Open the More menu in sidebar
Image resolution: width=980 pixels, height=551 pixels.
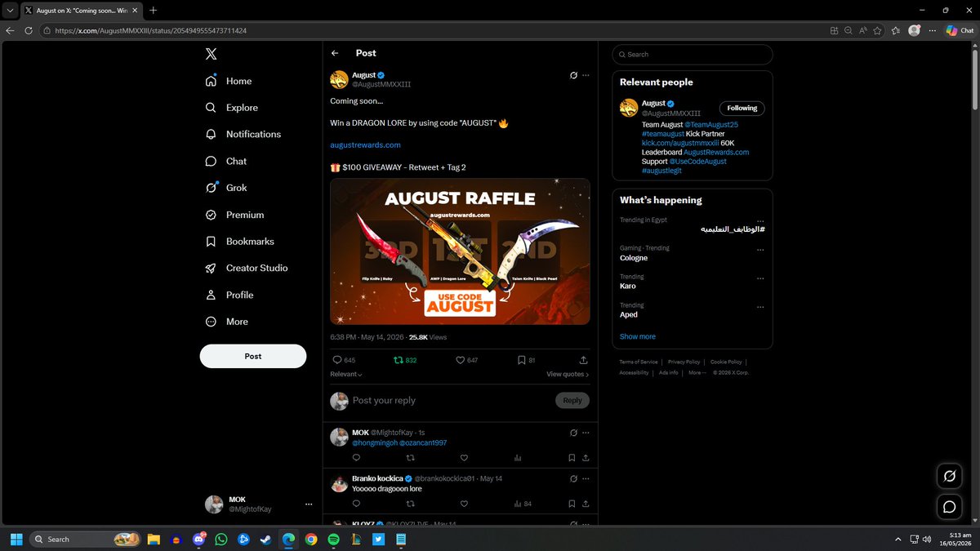227,322
